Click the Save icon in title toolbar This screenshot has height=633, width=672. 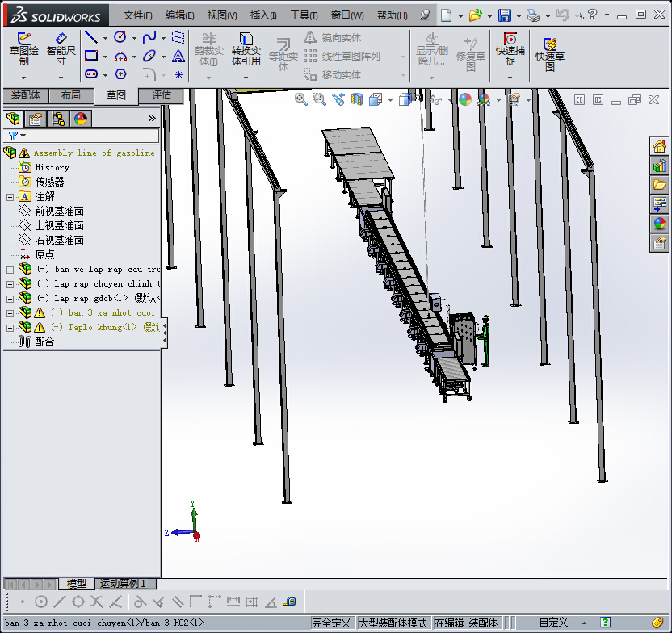click(x=505, y=15)
